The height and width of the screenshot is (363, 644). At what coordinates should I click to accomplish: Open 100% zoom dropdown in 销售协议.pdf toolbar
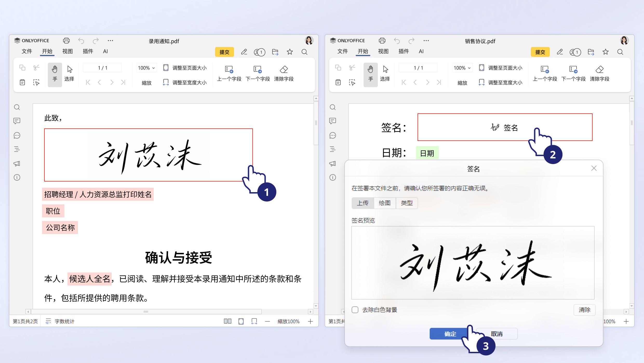[x=462, y=68]
